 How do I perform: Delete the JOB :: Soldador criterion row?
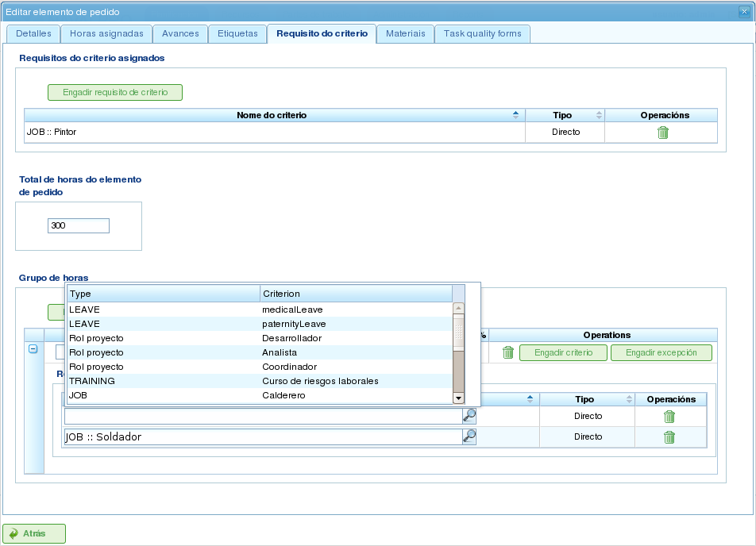tap(669, 437)
